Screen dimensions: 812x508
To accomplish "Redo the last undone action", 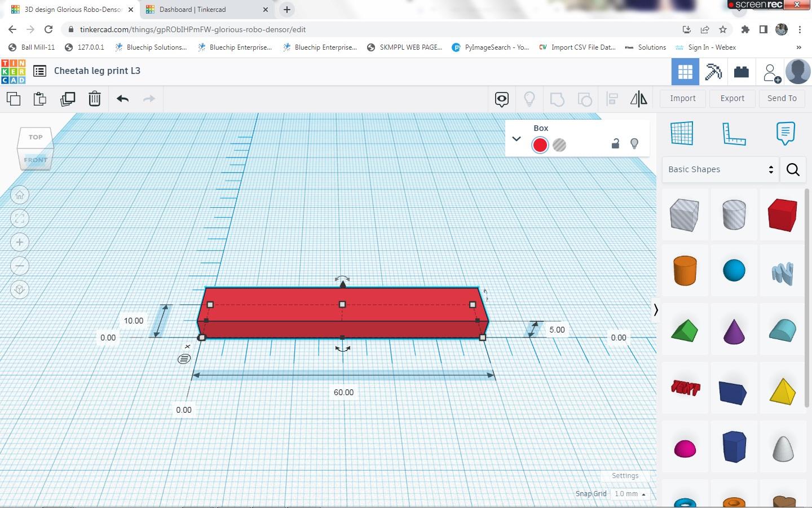I will pyautogui.click(x=149, y=99).
